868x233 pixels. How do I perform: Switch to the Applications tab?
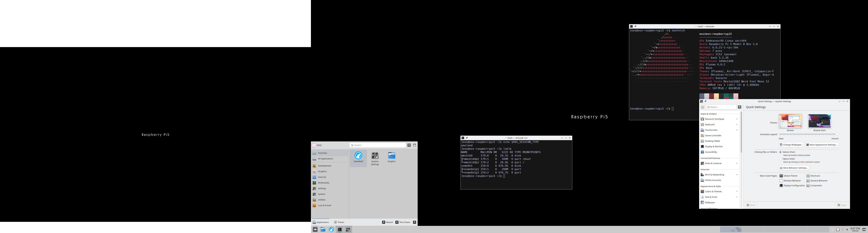point(321,222)
